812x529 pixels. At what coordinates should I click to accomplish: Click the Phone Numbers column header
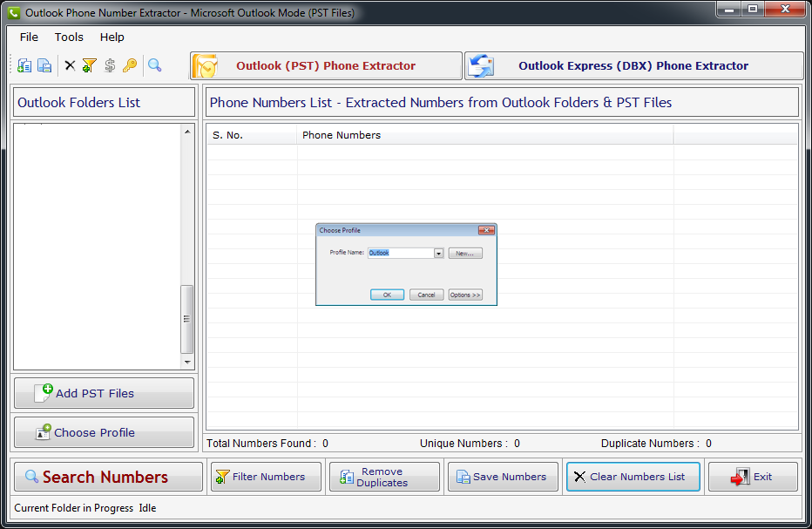(485, 135)
